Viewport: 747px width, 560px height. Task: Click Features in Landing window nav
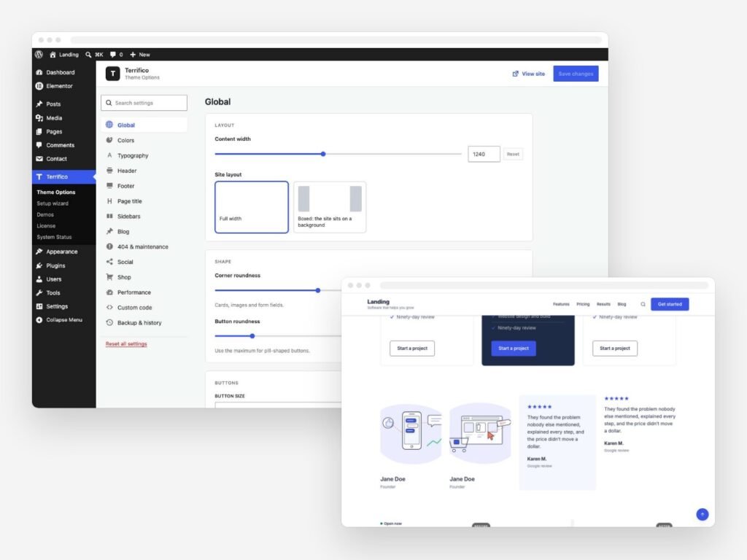point(561,304)
